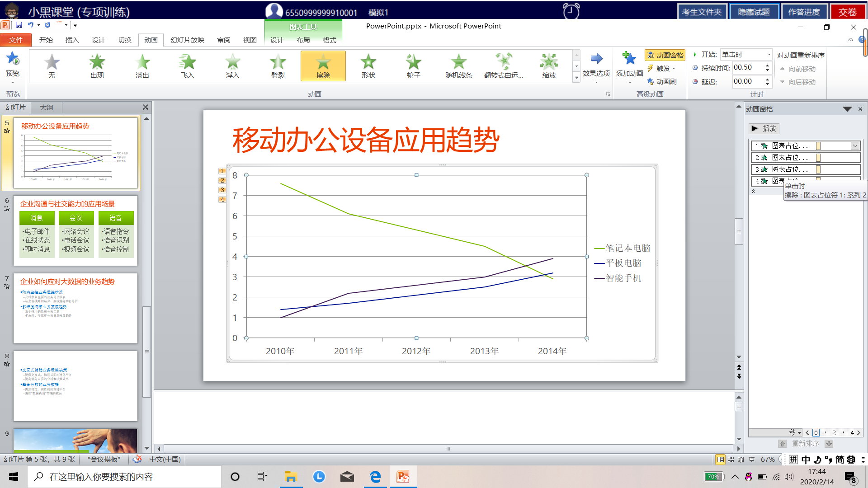
Task: Customize quick access toolbar dropdown
Action: pos(75,25)
